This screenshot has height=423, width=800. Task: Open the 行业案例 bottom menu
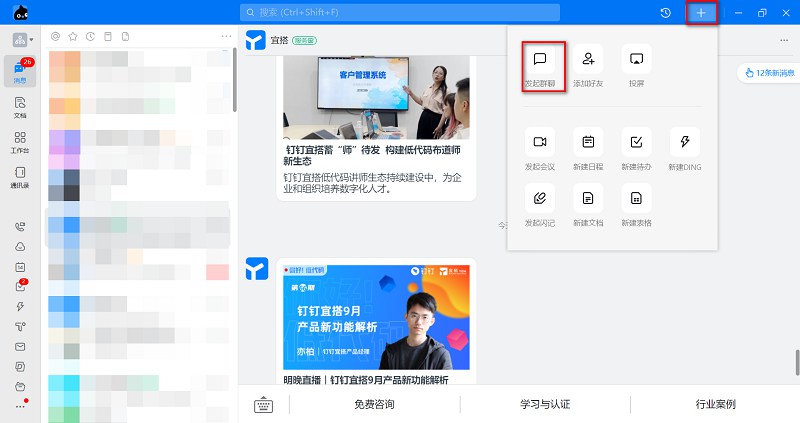(715, 404)
